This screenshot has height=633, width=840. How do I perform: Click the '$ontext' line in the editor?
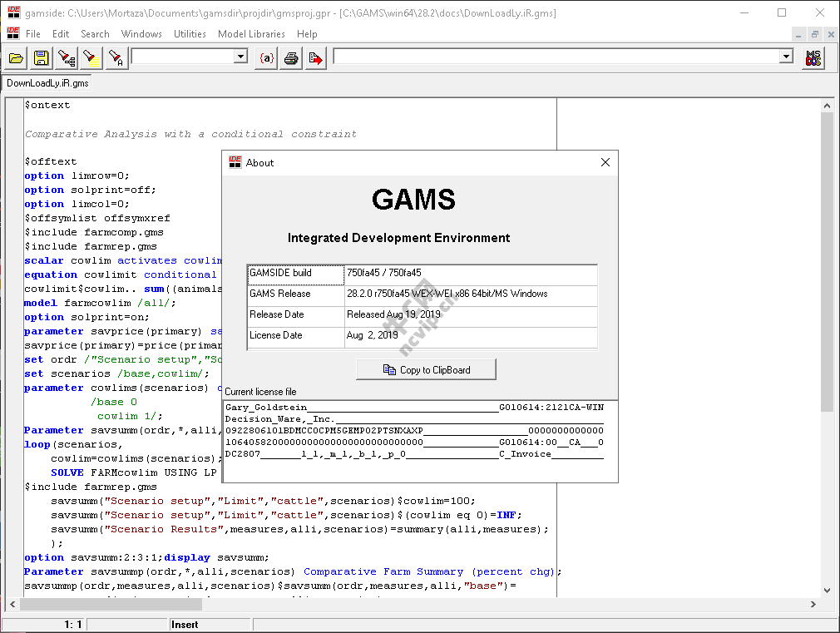click(47, 105)
